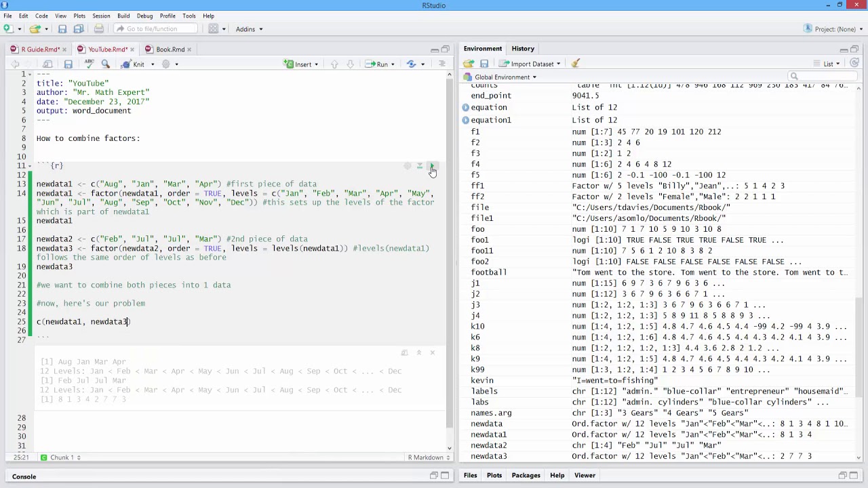Image resolution: width=868 pixels, height=488 pixels.
Task: Maximize the Console pane
Action: (446, 476)
